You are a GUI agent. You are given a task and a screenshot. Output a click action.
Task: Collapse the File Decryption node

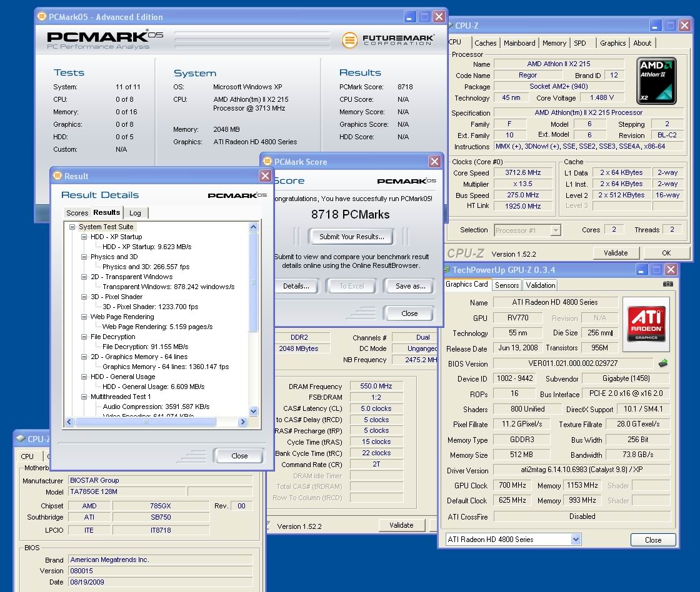[84, 337]
